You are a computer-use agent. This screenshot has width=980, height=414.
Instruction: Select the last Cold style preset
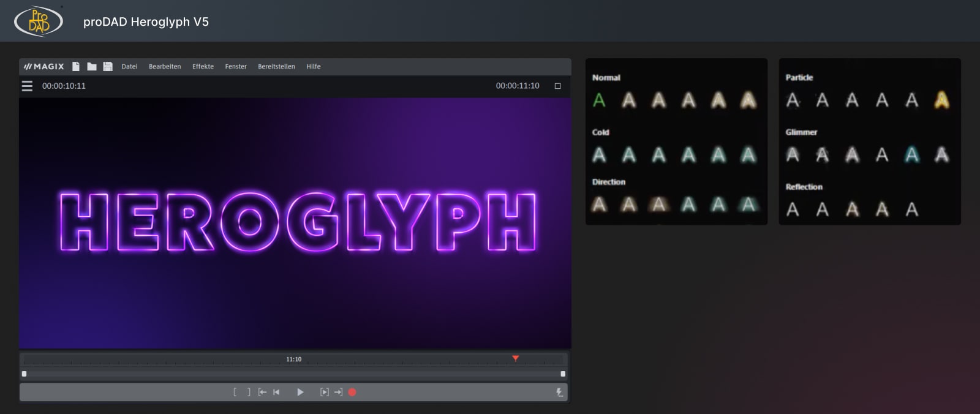748,155
